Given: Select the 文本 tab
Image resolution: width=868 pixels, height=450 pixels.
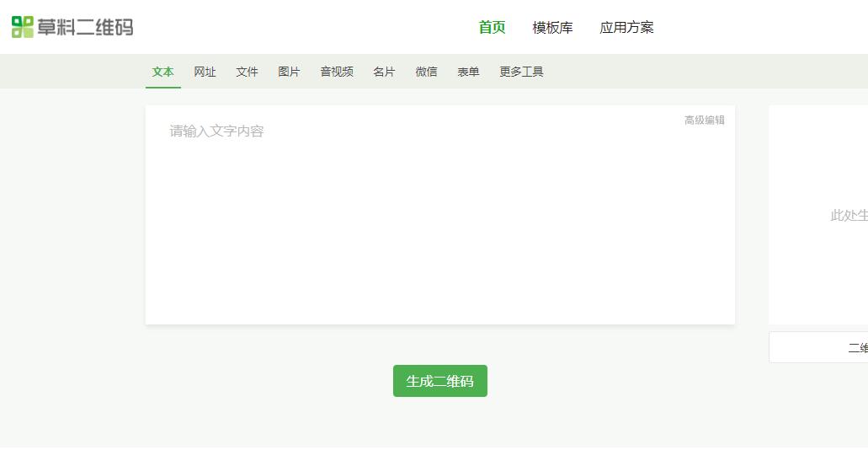Looking at the screenshot, I should pos(163,72).
